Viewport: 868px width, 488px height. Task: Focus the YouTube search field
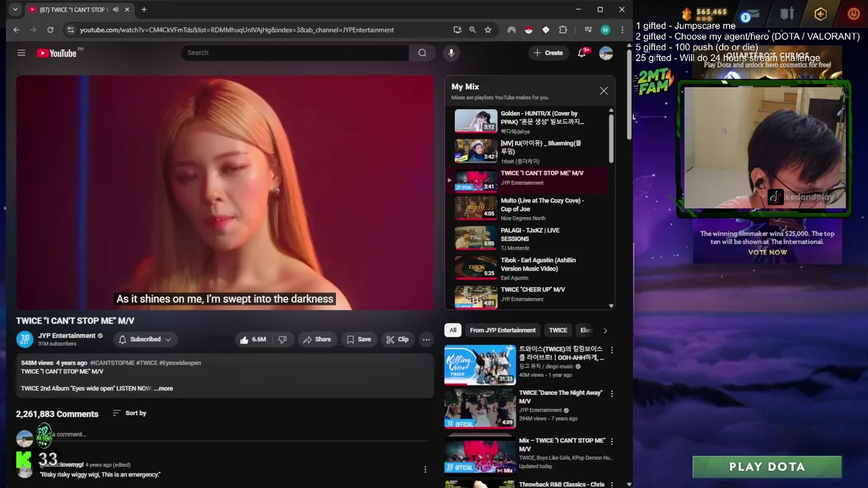pyautogui.click(x=295, y=53)
